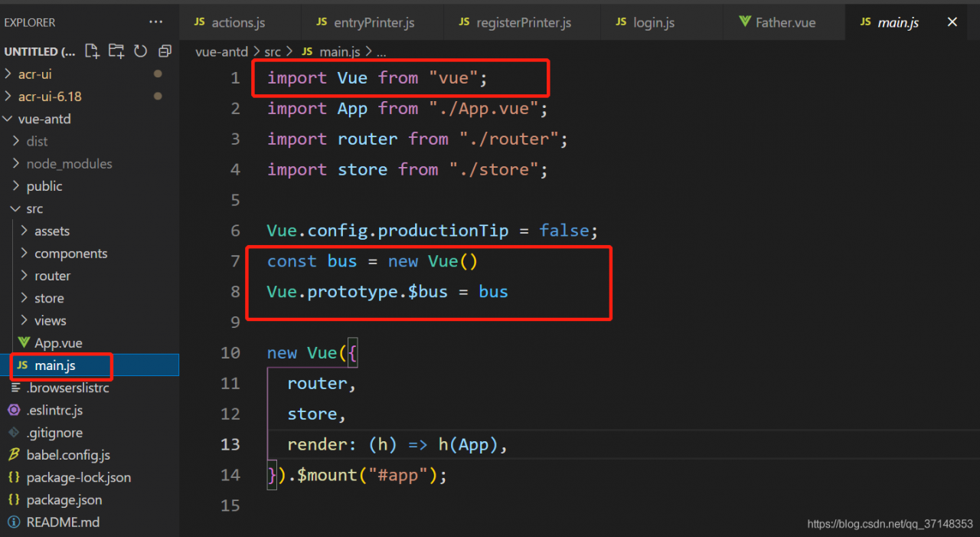Switch to the actions.js tab

click(237, 22)
